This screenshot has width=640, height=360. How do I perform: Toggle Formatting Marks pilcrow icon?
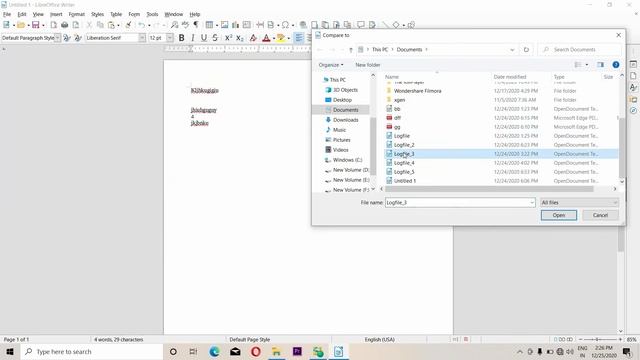point(196,25)
